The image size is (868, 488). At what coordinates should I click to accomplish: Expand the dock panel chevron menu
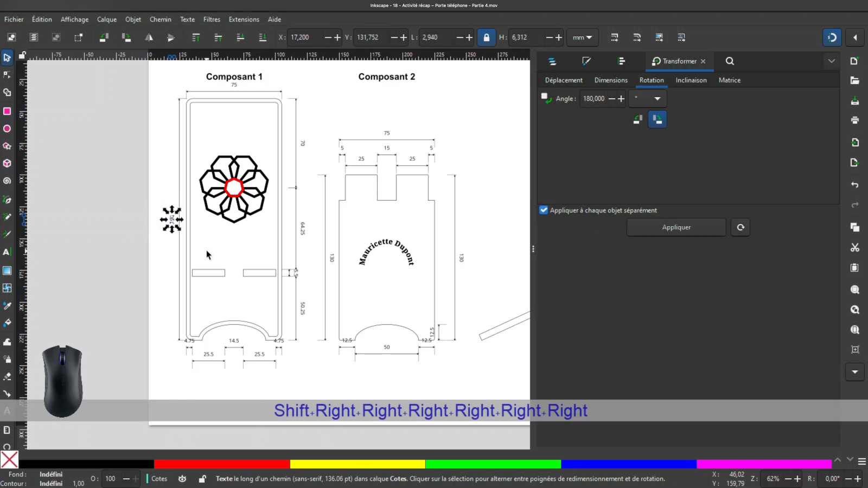tap(831, 61)
